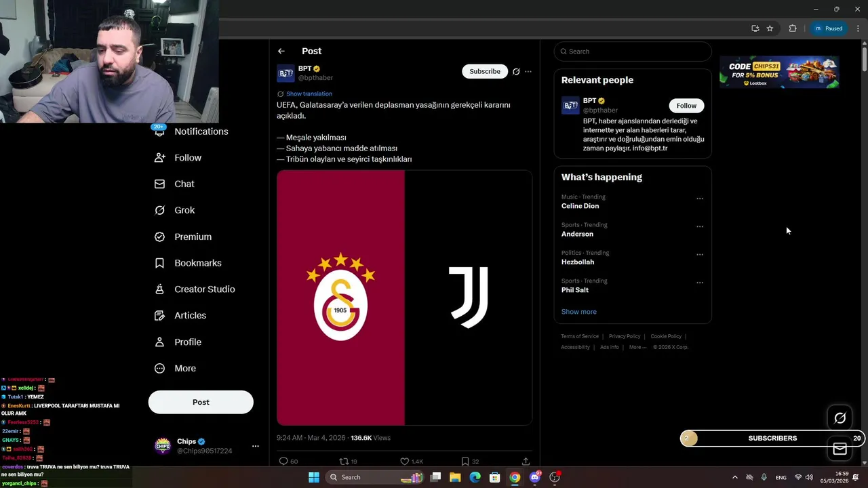Open options for Anderson trend
868x488 pixels.
click(700, 226)
